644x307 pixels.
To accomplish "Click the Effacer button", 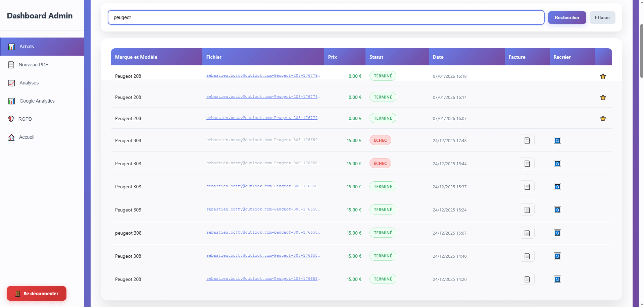I will pos(602,17).
